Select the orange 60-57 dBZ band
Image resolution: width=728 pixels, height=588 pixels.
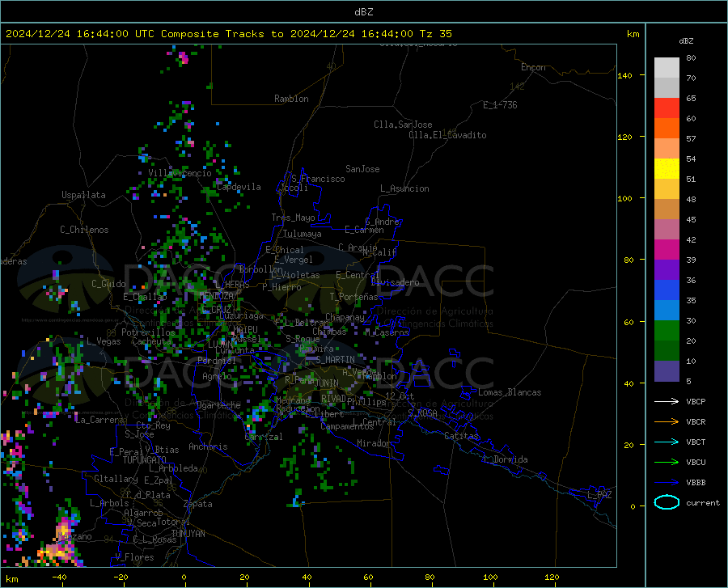(x=667, y=129)
